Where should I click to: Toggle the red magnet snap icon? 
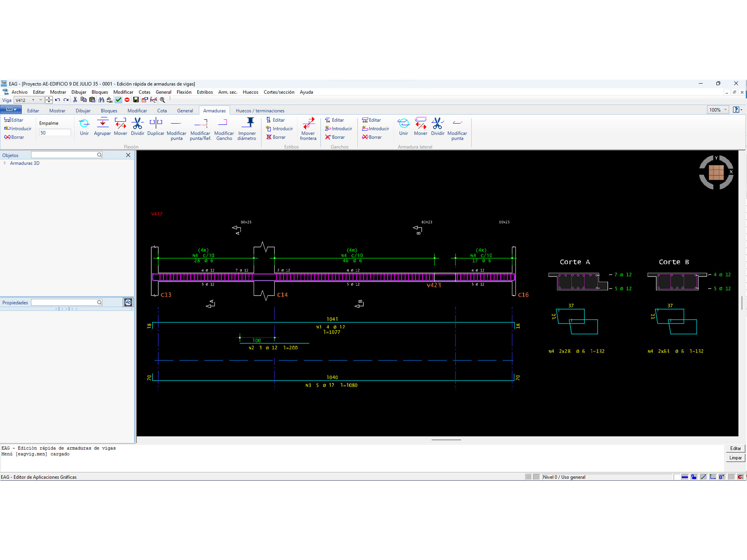click(x=740, y=477)
